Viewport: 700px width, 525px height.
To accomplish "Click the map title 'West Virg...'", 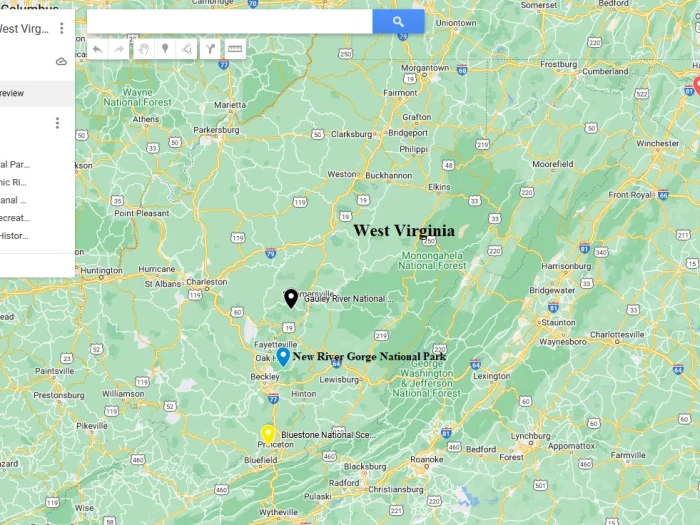I will [x=24, y=29].
